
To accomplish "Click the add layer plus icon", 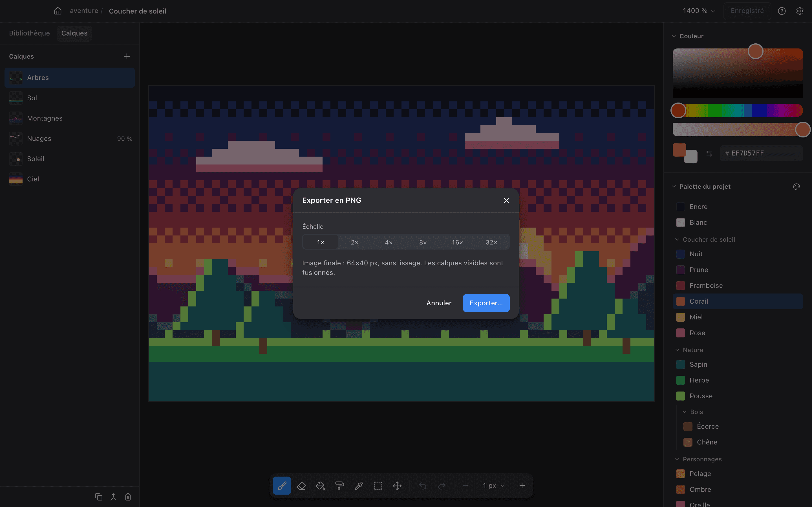I will (x=127, y=56).
